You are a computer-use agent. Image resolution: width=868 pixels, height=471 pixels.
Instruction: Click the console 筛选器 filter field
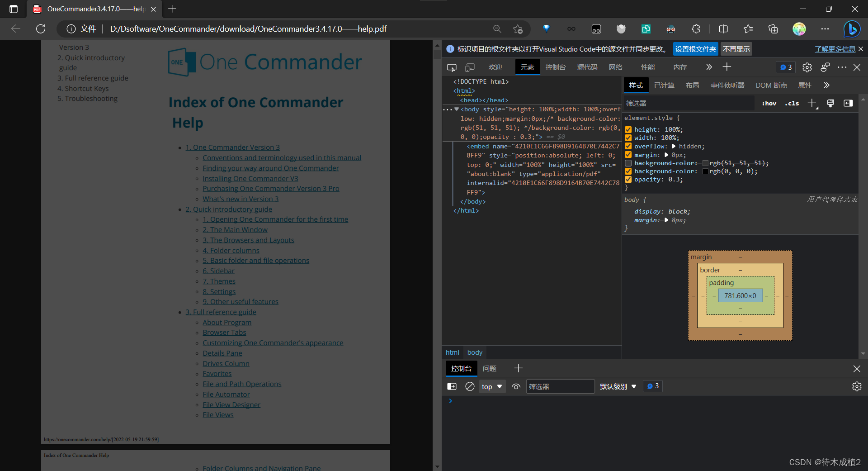560,386
